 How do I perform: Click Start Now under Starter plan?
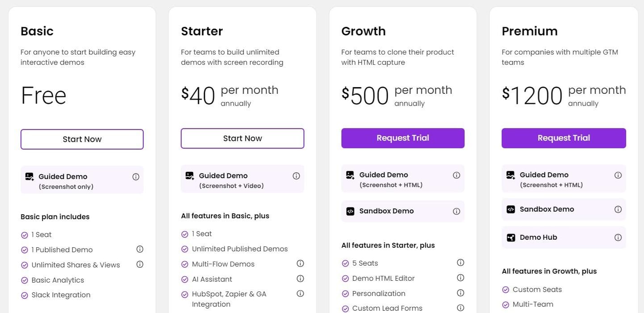[x=242, y=138]
